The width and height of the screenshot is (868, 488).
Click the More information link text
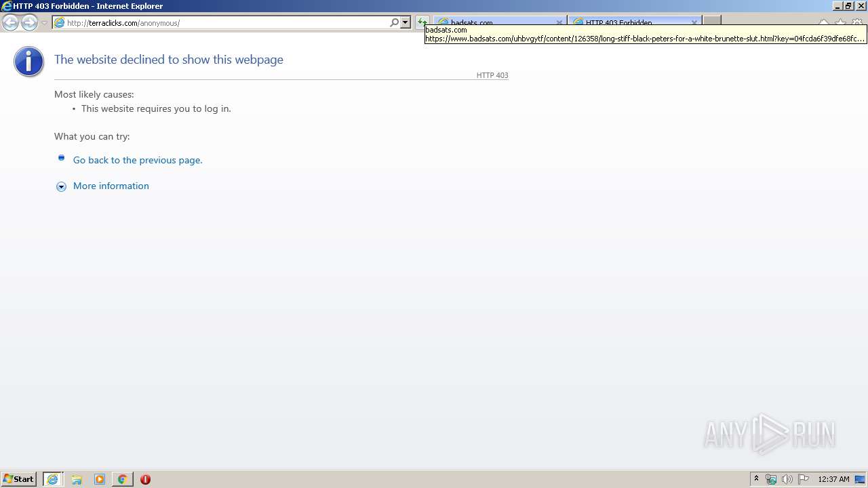(111, 186)
